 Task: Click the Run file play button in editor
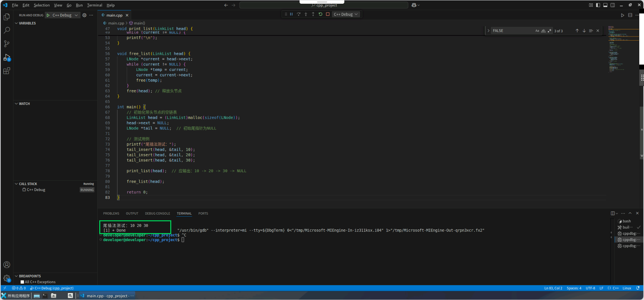tap(622, 15)
